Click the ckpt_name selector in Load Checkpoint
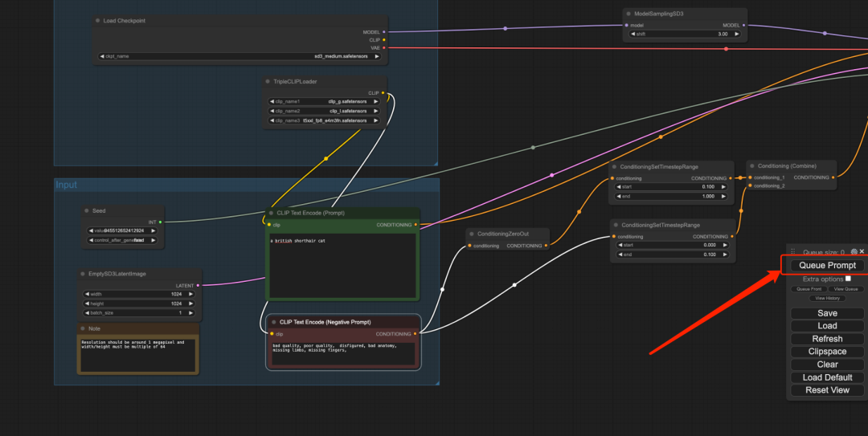 point(241,56)
